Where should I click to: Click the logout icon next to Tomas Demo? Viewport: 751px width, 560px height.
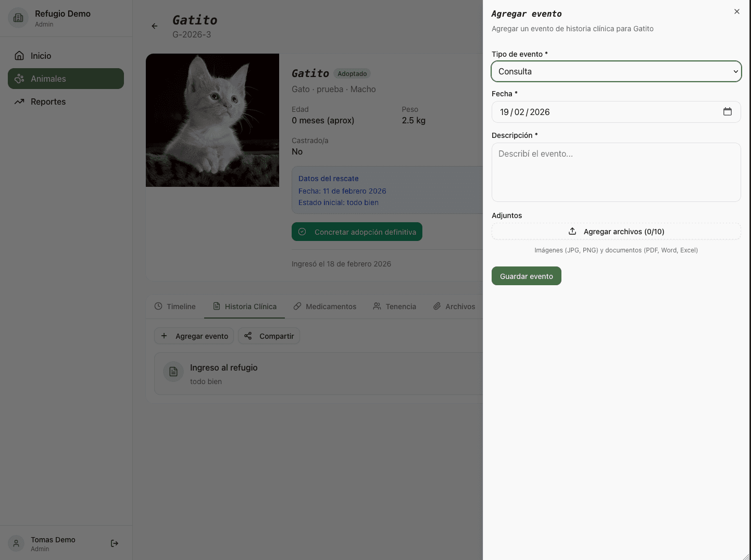pos(114,543)
